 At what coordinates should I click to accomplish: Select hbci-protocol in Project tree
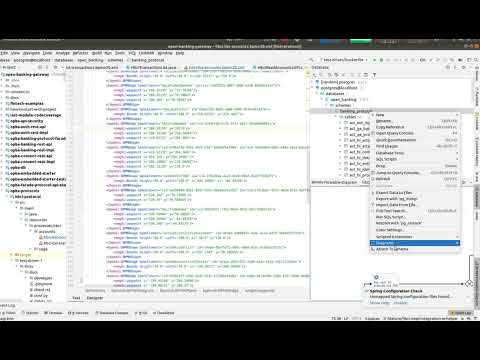(28, 197)
